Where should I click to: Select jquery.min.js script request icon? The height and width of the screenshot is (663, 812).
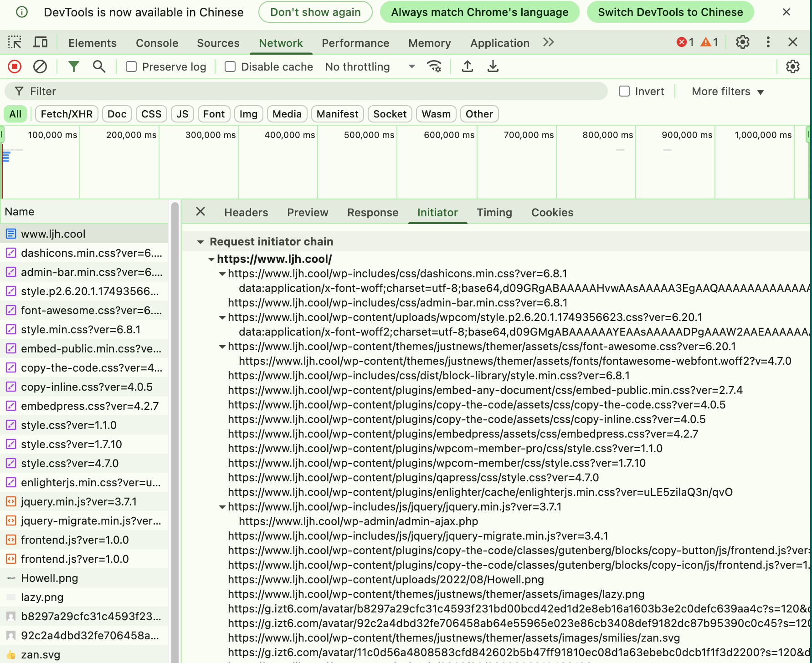[11, 502]
